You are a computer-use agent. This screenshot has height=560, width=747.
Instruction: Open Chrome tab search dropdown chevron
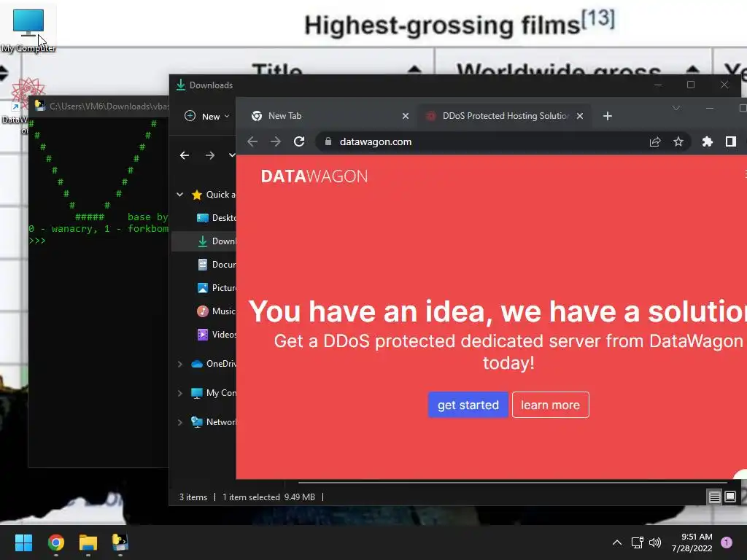point(676,108)
